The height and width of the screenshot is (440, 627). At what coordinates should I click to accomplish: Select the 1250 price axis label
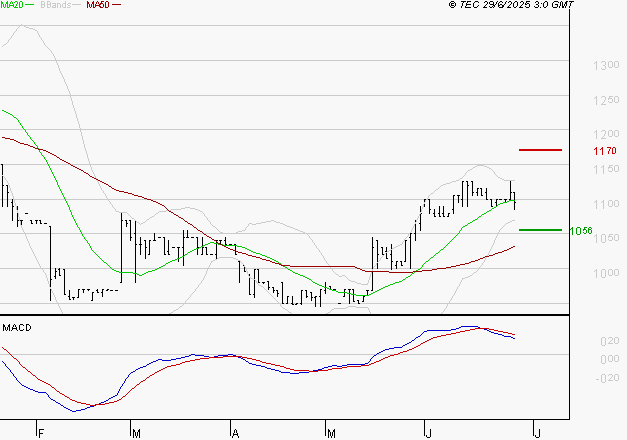pyautogui.click(x=606, y=100)
